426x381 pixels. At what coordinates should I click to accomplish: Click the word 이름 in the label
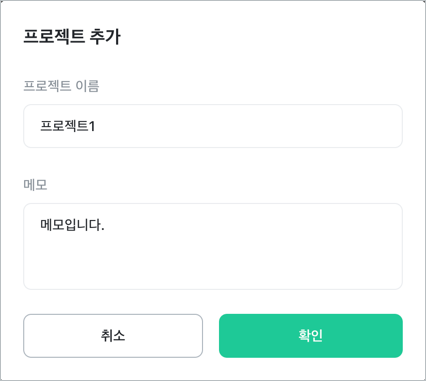[x=87, y=86]
